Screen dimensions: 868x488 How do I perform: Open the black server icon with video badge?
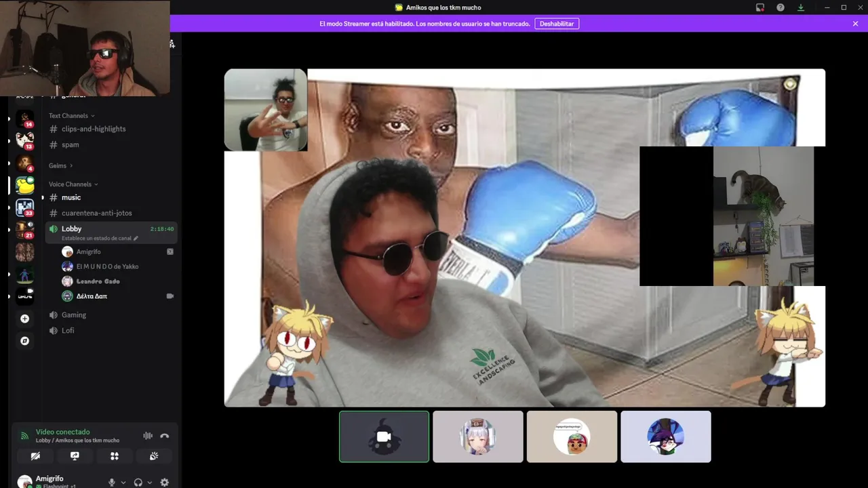tap(25, 296)
